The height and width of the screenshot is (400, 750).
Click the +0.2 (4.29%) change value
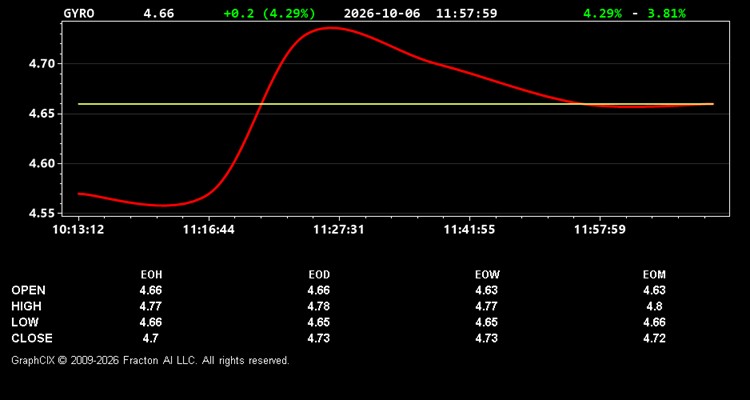coord(270,13)
